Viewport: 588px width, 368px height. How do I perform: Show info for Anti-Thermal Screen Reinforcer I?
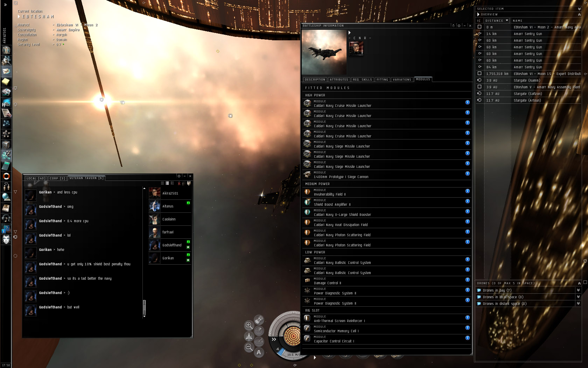click(467, 318)
